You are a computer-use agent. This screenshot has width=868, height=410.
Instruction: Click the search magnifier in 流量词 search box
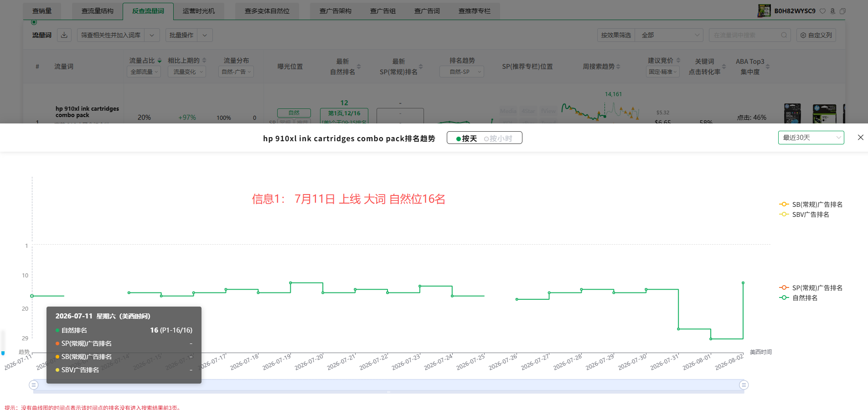784,35
